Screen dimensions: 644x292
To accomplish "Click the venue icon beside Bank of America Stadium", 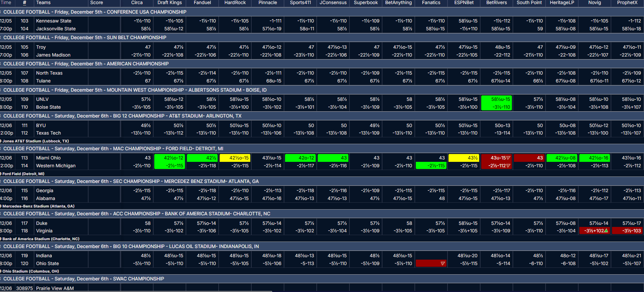I will point(1,239).
